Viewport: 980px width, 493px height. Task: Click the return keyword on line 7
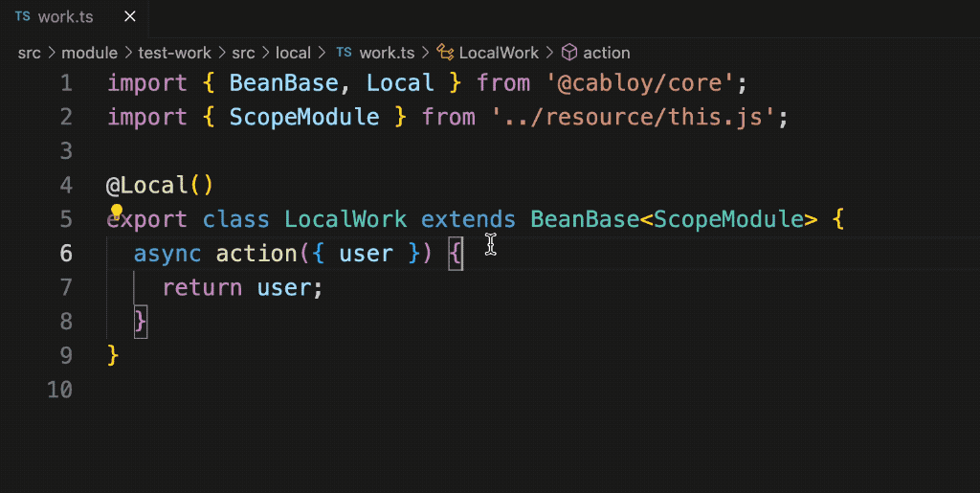(x=202, y=287)
